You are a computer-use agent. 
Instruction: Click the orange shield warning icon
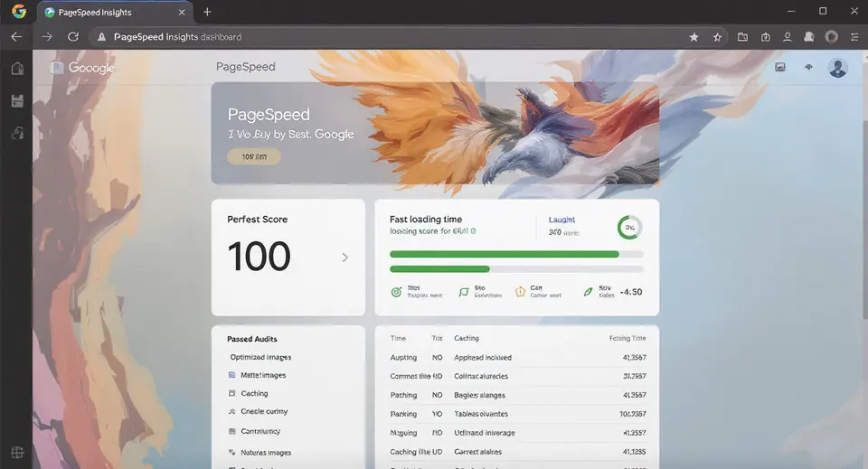tap(520, 292)
